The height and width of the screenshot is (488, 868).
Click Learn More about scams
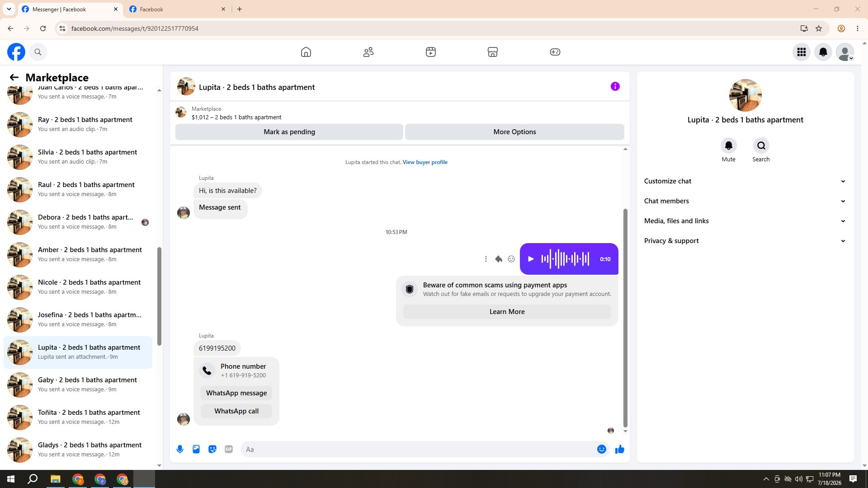click(507, 312)
